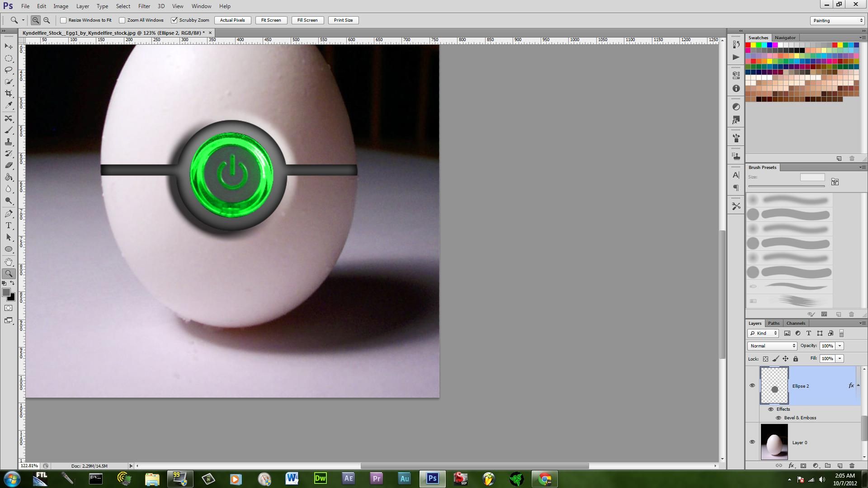
Task: Select the Horizontal Type tool
Action: coord(8,225)
